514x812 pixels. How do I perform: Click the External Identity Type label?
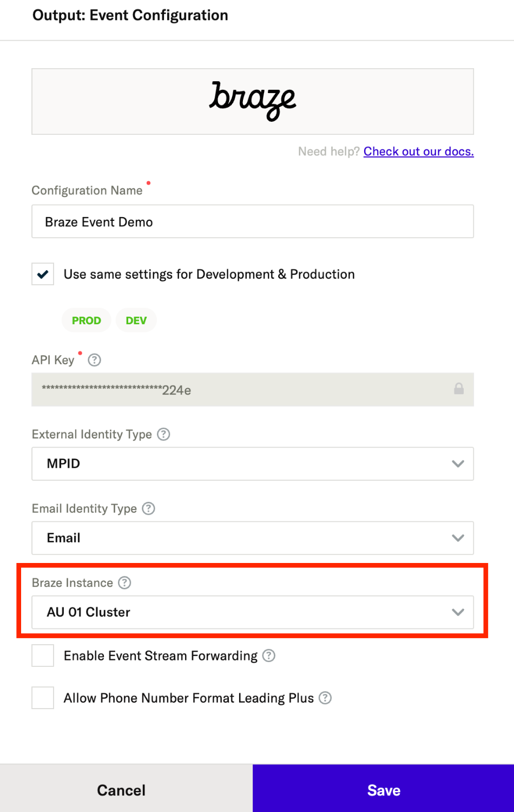pyautogui.click(x=92, y=434)
